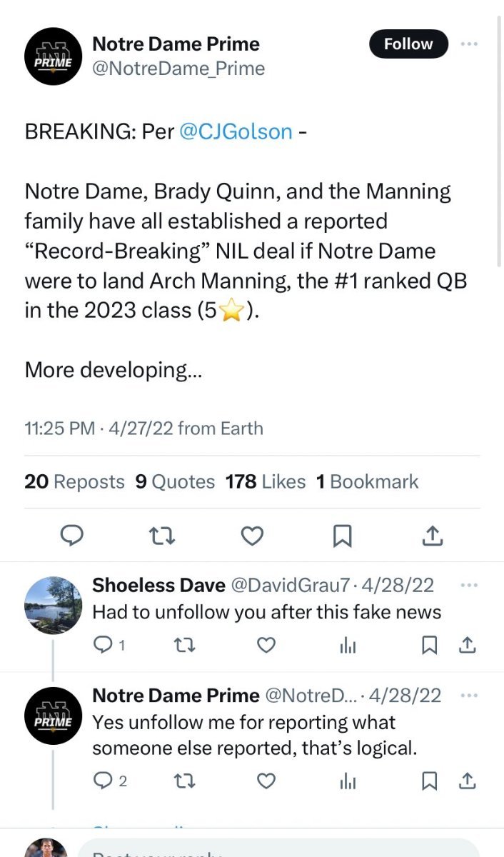The image size is (504, 857).
Task: Share Notre Dame Prime's reply
Action: click(468, 781)
